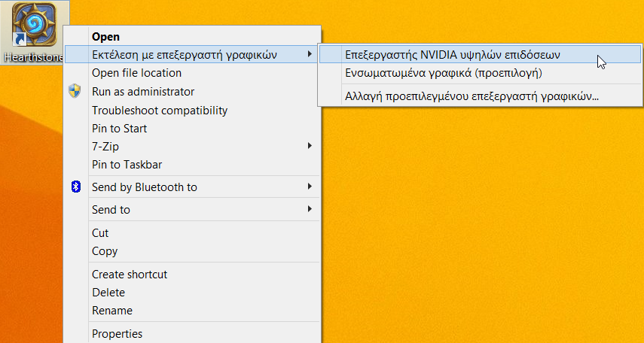Click Pin to Start
The width and height of the screenshot is (644, 343).
(x=119, y=129)
